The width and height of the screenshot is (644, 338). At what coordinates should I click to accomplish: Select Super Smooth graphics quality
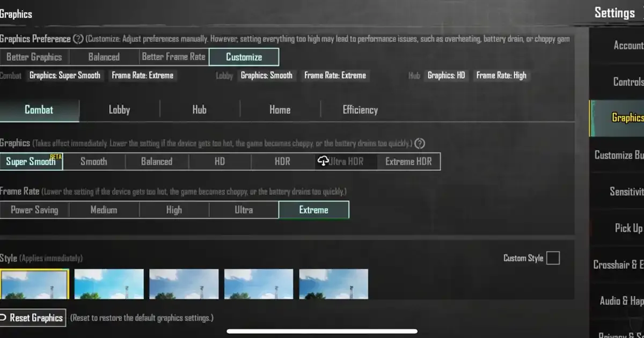(x=31, y=161)
